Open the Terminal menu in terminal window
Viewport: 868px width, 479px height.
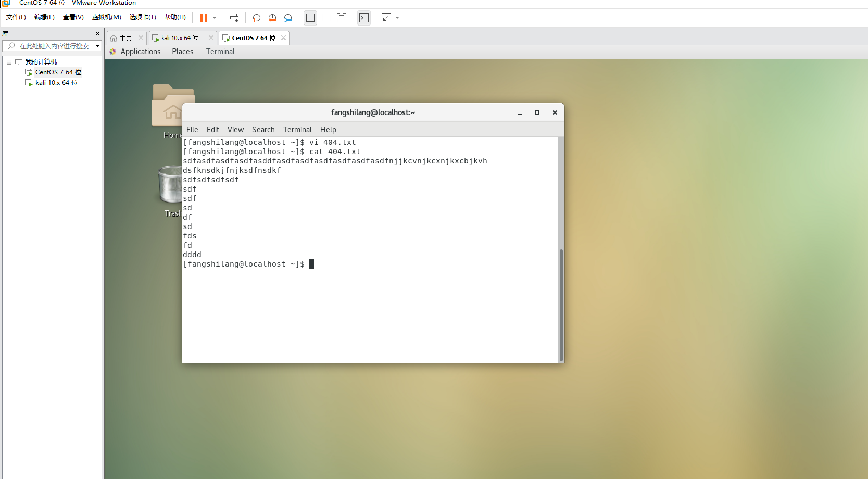(297, 130)
